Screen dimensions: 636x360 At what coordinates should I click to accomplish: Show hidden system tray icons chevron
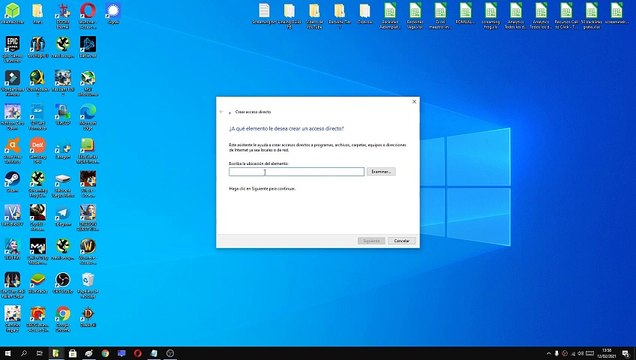point(549,354)
